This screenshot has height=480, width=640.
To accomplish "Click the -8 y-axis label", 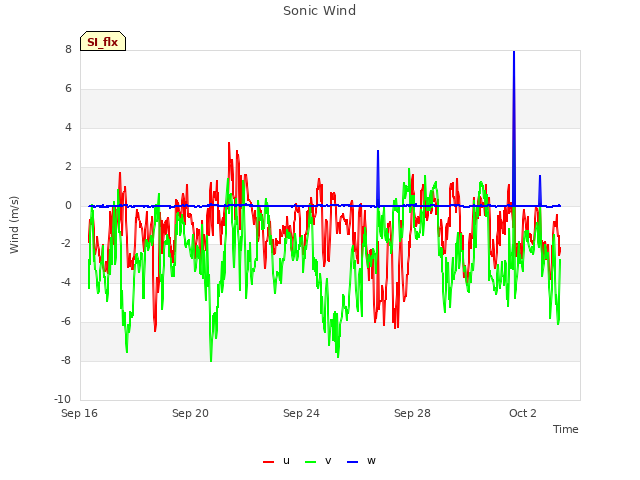I will (x=66, y=360).
